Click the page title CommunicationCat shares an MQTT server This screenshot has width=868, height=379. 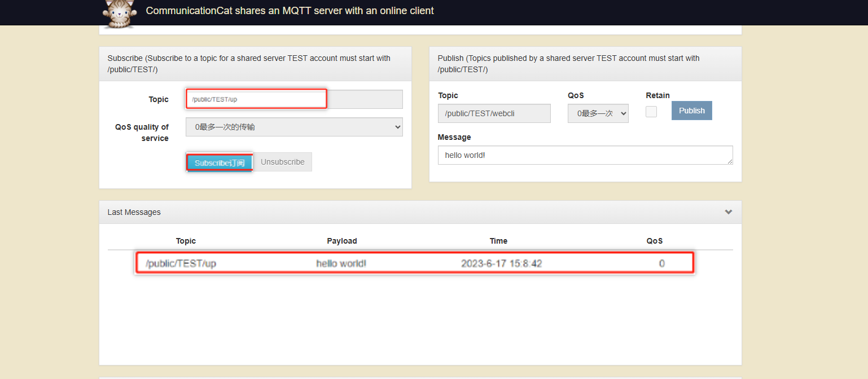pos(290,11)
